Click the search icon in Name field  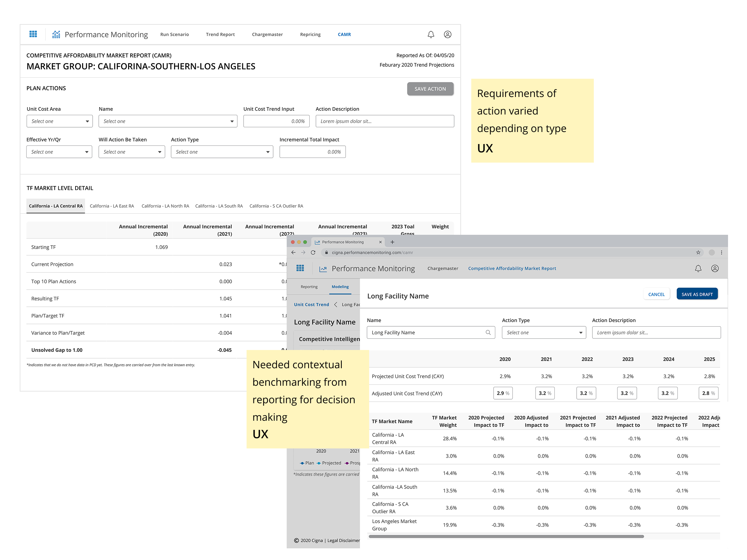488,332
